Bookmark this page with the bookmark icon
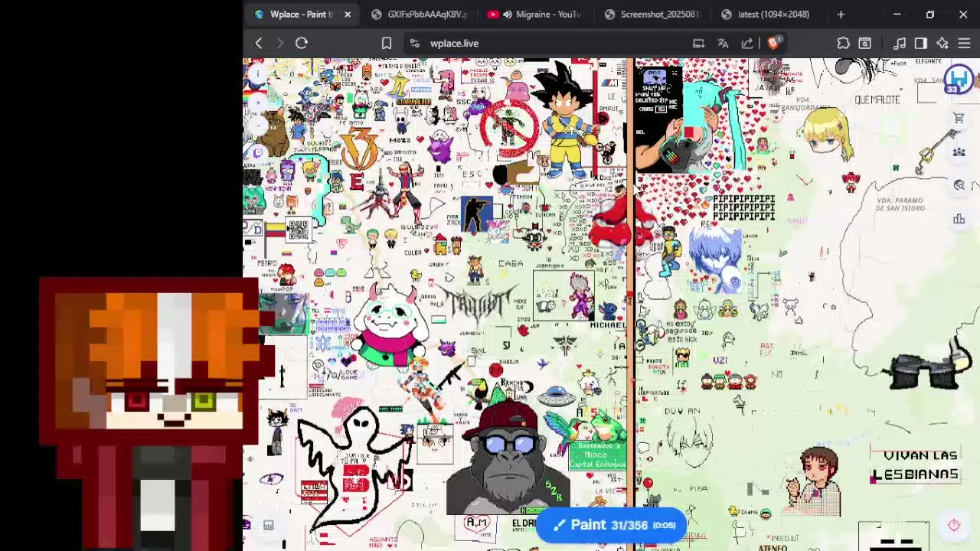The width and height of the screenshot is (980, 551). 387,44
